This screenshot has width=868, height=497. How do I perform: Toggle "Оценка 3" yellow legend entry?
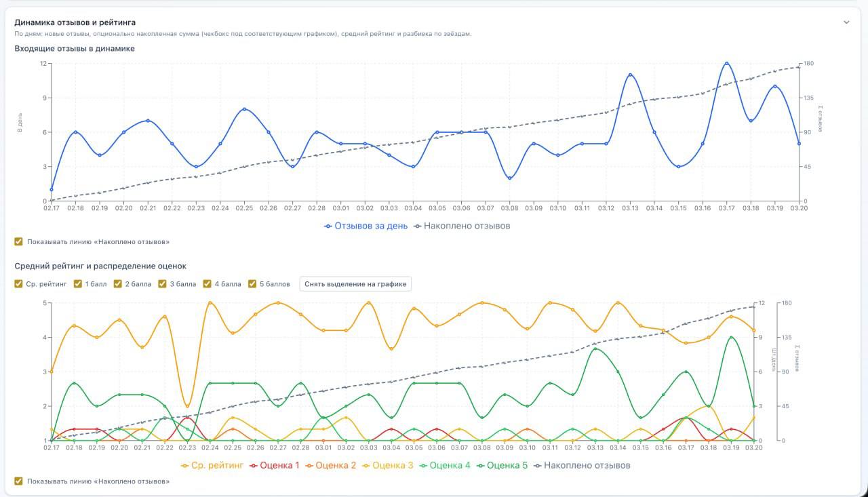[x=389, y=466]
